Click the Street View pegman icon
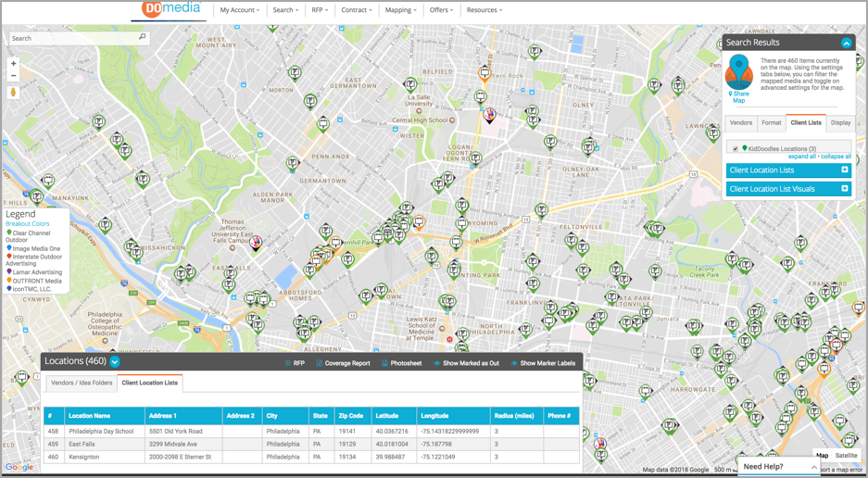This screenshot has height=478, width=868. click(14, 93)
